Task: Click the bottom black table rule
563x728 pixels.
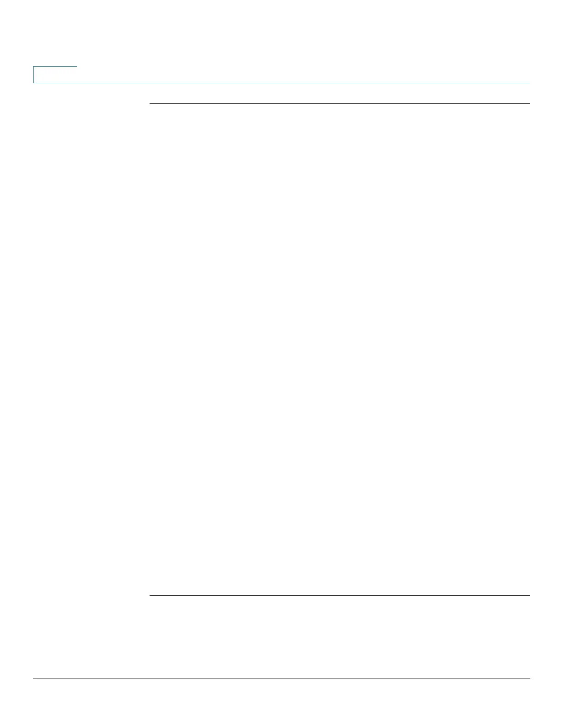Action: point(339,596)
